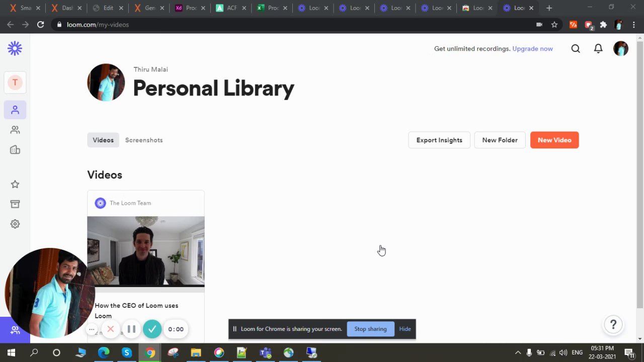Click the page vertical scrollbar

[x=640, y=173]
